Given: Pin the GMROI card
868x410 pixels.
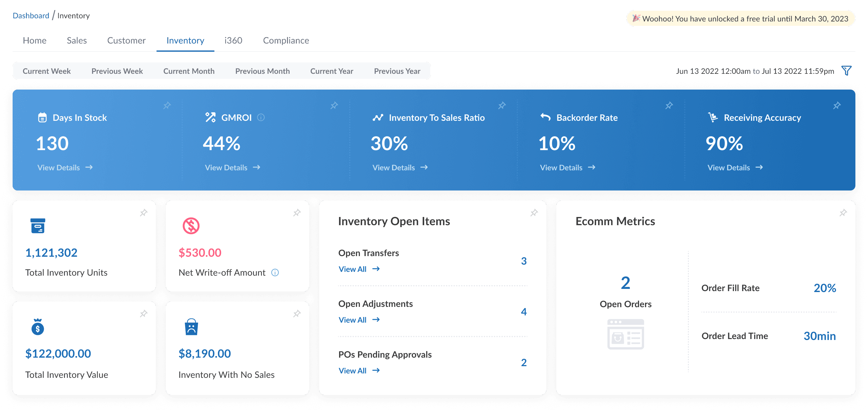Looking at the screenshot, I should [x=334, y=105].
